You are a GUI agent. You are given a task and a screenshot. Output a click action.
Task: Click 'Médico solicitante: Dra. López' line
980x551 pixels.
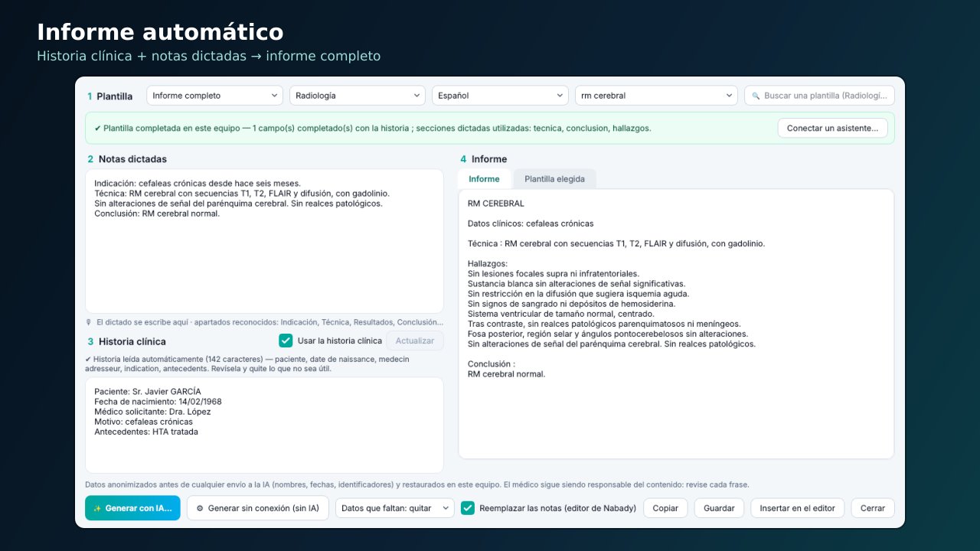[x=152, y=412]
